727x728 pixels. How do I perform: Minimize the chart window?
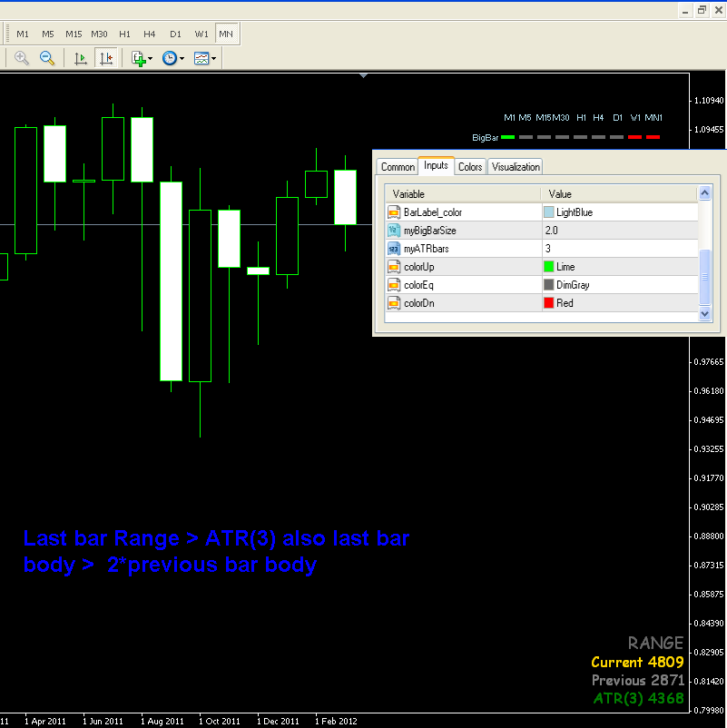(x=684, y=10)
